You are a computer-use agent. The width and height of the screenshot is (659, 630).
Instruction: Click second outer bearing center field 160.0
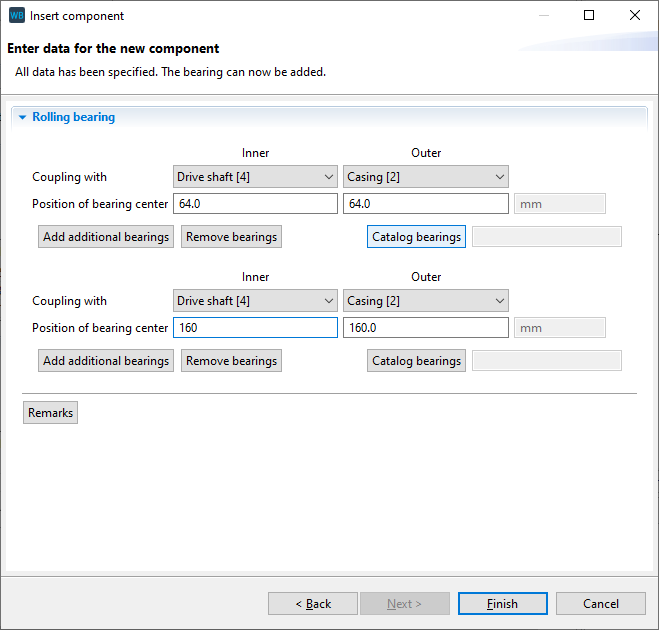pos(425,328)
